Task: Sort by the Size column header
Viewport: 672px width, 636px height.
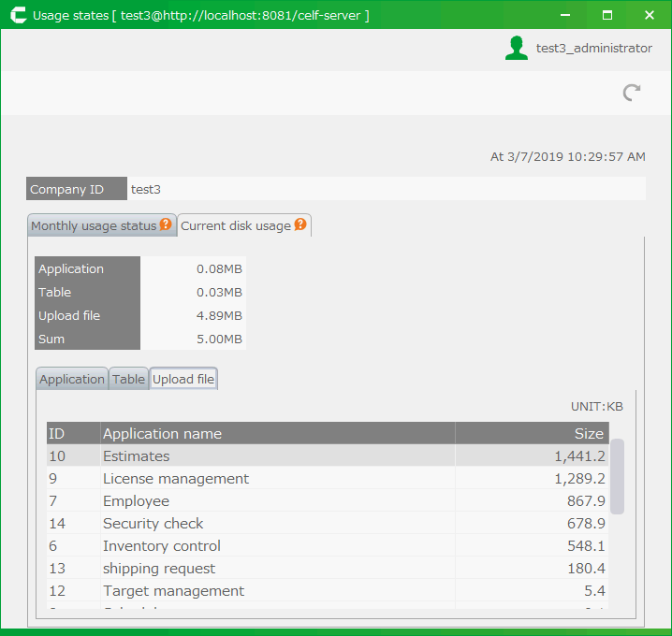Action: (532, 433)
